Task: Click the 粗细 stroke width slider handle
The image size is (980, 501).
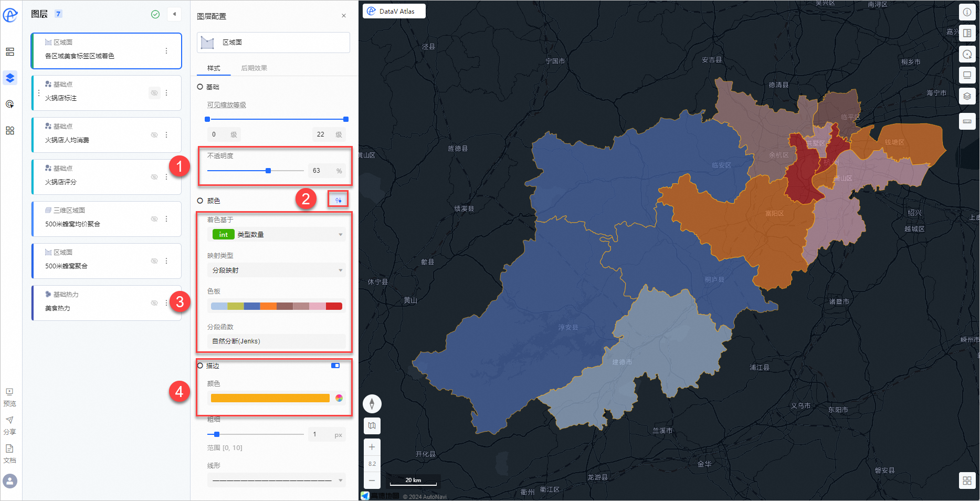Action: click(x=217, y=434)
